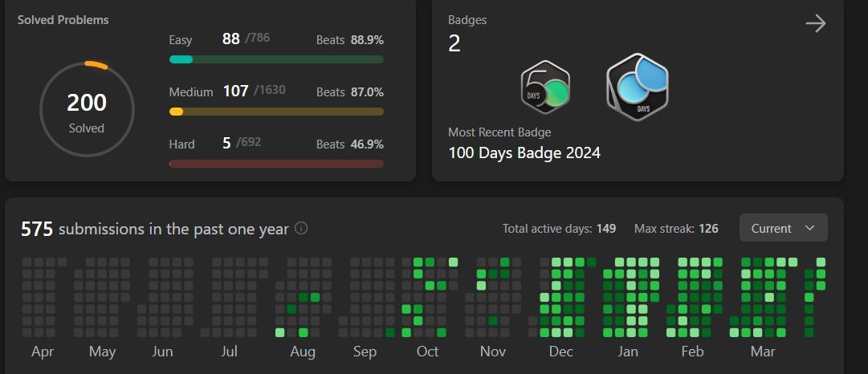Click the Easy progress bar
Screen dimensions: 868x374
[x=276, y=59]
